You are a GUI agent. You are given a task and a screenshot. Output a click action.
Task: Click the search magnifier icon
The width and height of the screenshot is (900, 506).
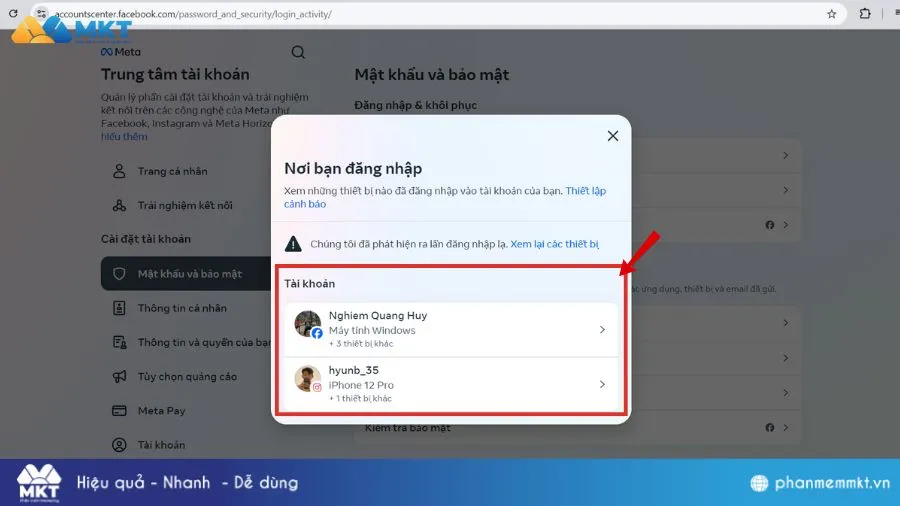pos(298,52)
